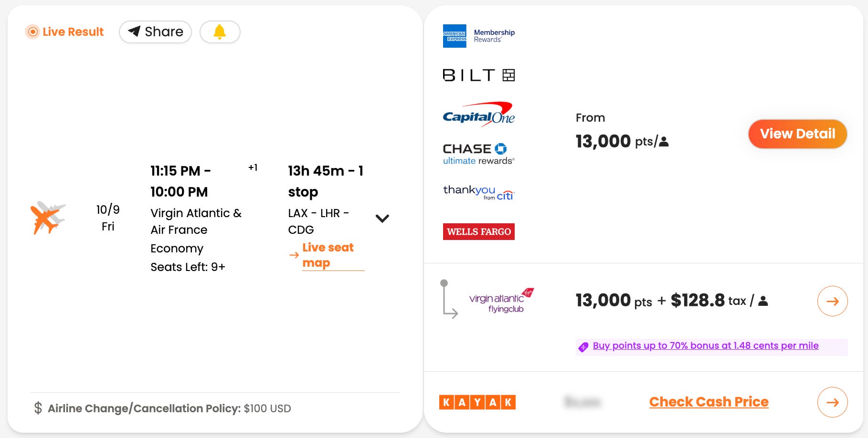
Task: Click the Kayak arrow circle button
Action: click(832, 402)
